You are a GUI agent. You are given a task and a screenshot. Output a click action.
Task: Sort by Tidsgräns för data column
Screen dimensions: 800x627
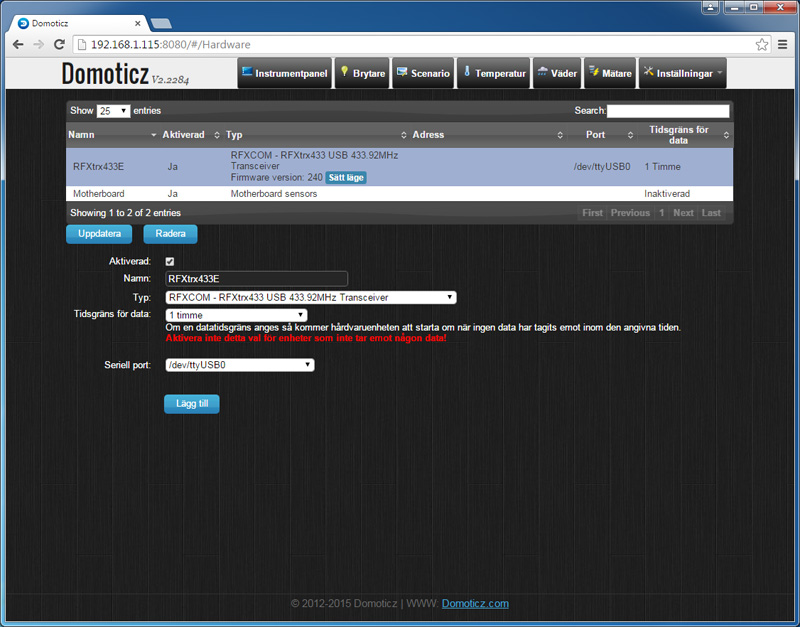pos(685,135)
